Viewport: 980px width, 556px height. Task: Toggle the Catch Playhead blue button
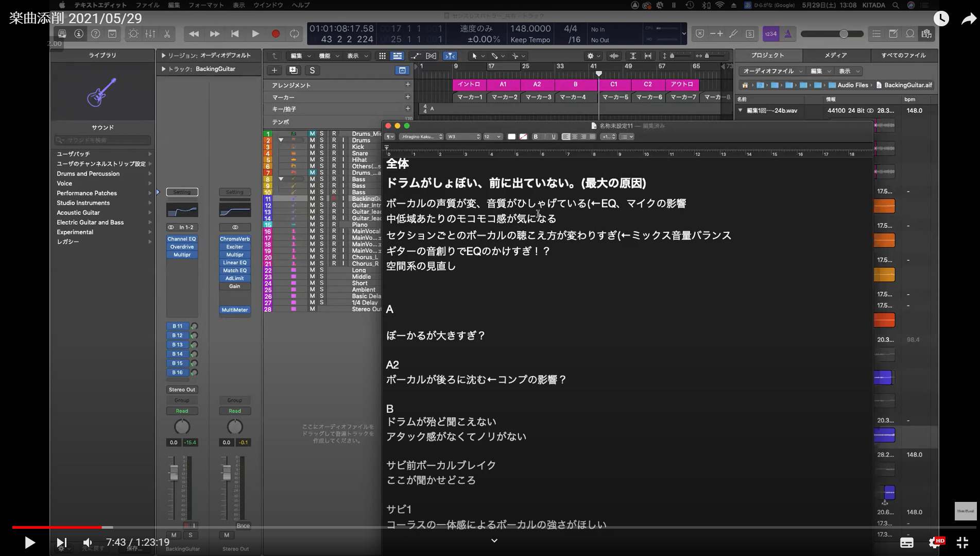tap(450, 56)
